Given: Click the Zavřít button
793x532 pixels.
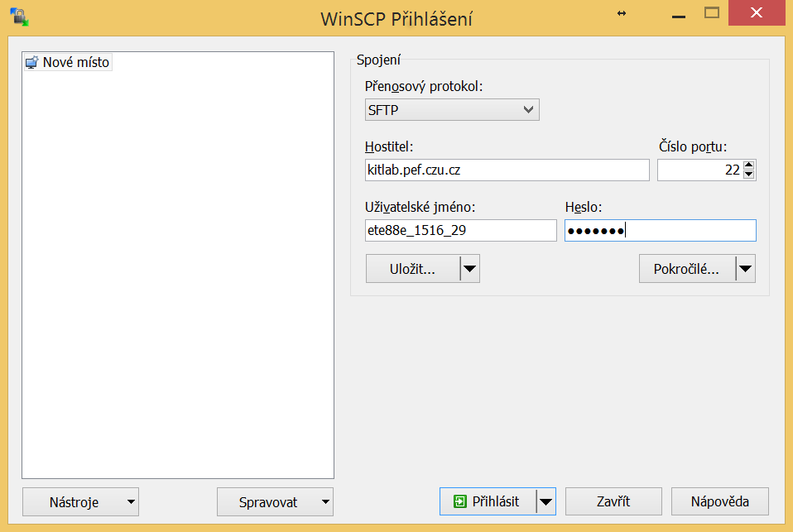Looking at the screenshot, I should [613, 501].
